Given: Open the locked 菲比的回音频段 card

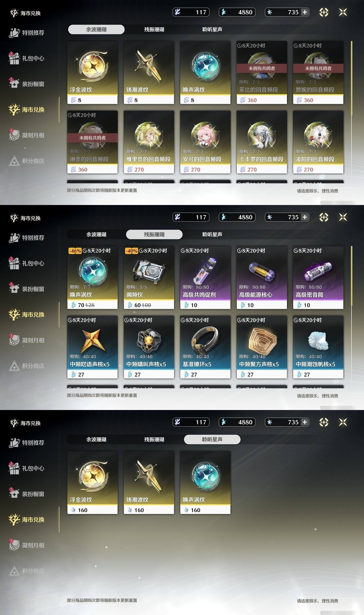Looking at the screenshot, I should [262, 73].
